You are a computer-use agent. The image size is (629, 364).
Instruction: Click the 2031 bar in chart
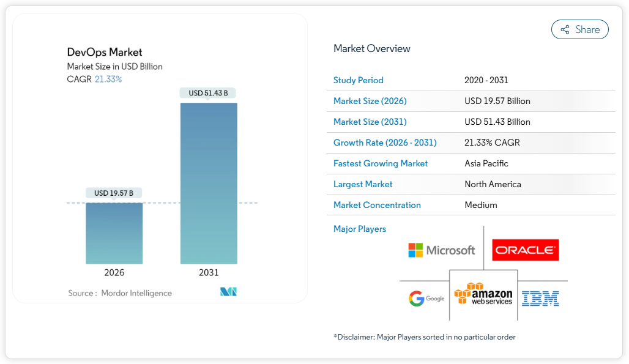point(209,183)
